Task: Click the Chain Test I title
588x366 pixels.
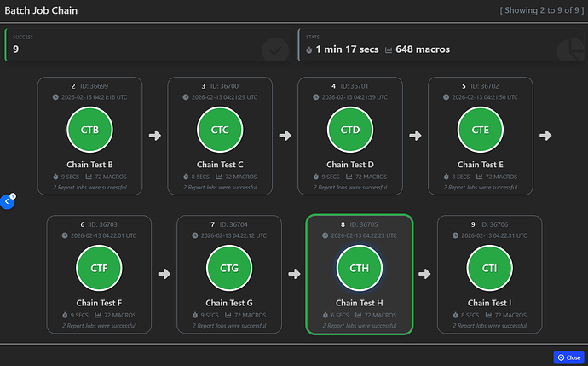Action: tap(489, 303)
